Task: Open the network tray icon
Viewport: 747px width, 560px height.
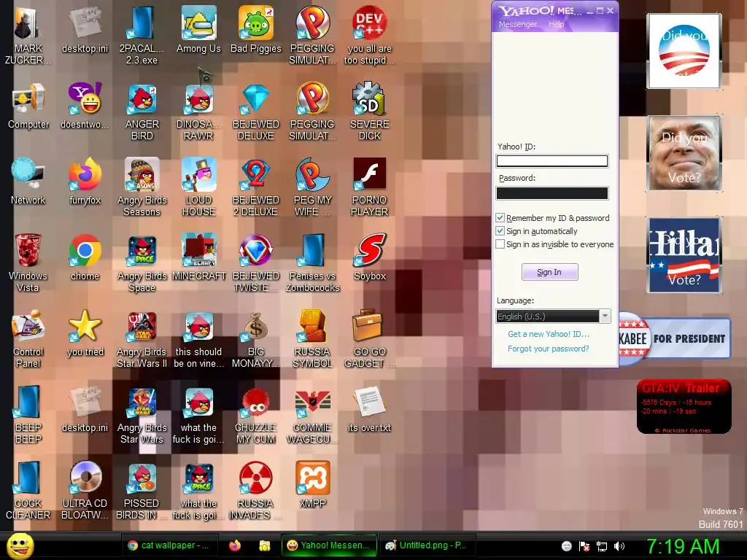Action: click(602, 546)
